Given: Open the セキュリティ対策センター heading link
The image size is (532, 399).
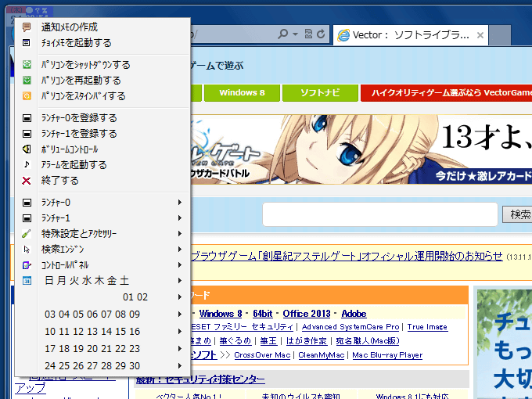Looking at the screenshot, I should 200,379.
